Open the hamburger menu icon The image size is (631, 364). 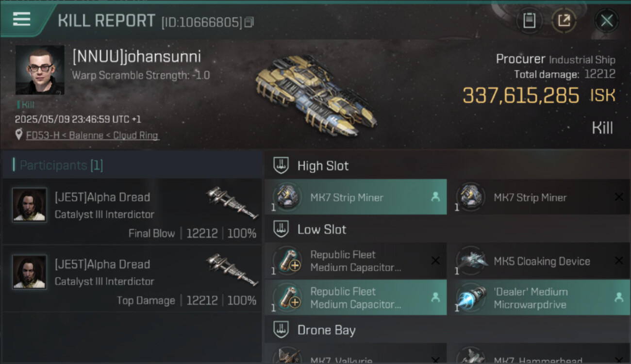tap(21, 19)
